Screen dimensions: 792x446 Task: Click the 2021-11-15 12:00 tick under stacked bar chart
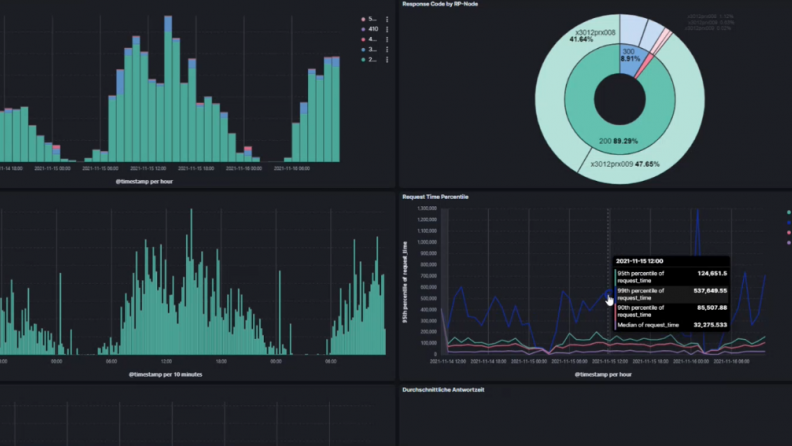click(148, 169)
